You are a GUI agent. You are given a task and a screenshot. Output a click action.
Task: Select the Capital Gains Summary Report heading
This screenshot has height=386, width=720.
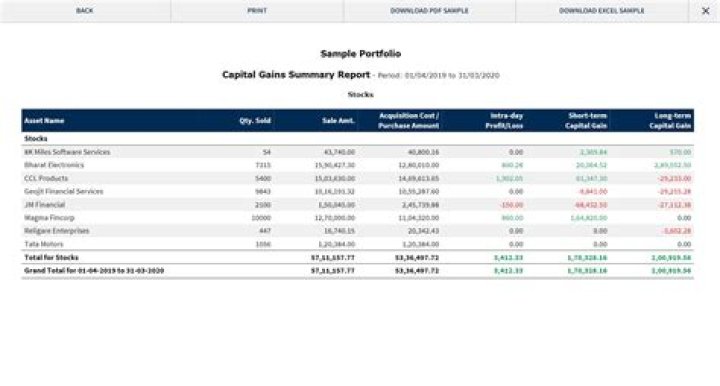(296, 75)
